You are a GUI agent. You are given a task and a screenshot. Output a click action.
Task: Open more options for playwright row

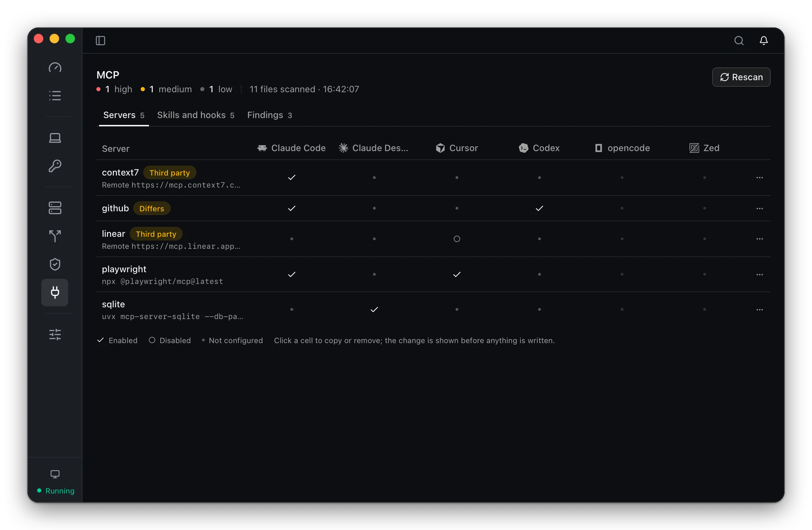tap(760, 275)
